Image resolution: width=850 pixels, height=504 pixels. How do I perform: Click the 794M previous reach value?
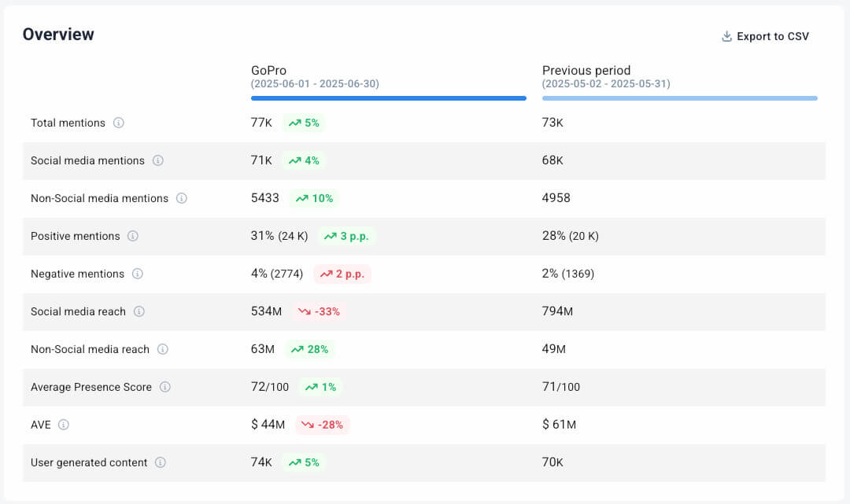tap(557, 311)
